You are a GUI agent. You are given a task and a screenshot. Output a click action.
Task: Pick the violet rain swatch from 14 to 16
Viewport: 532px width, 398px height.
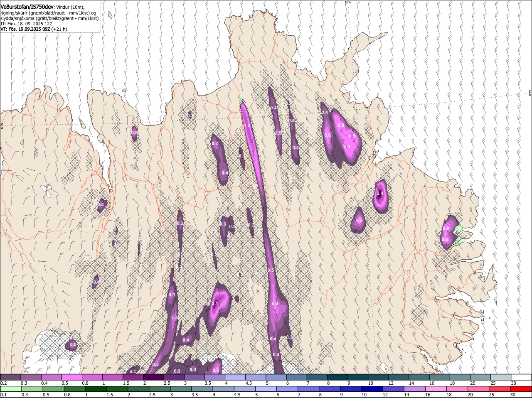(x=415, y=389)
